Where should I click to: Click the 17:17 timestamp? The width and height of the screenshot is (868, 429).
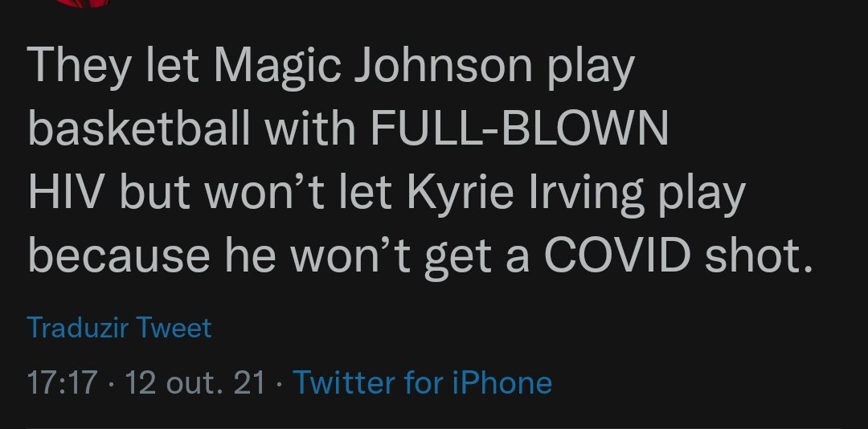(61, 382)
